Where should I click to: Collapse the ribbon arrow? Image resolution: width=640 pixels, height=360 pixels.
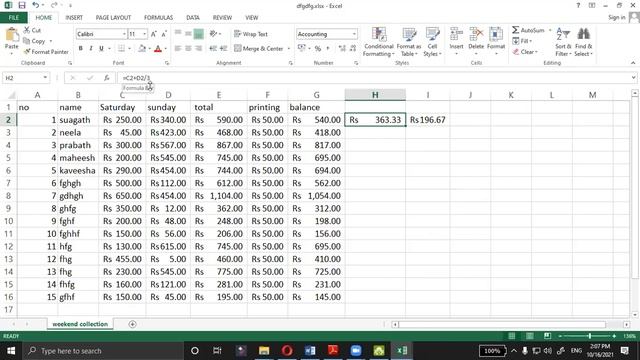(x=633, y=63)
